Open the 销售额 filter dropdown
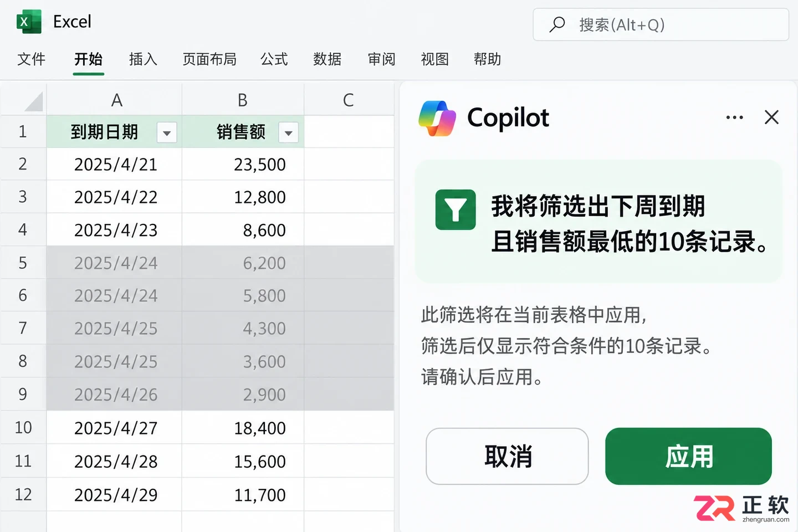Image resolution: width=798 pixels, height=532 pixels. click(288, 132)
